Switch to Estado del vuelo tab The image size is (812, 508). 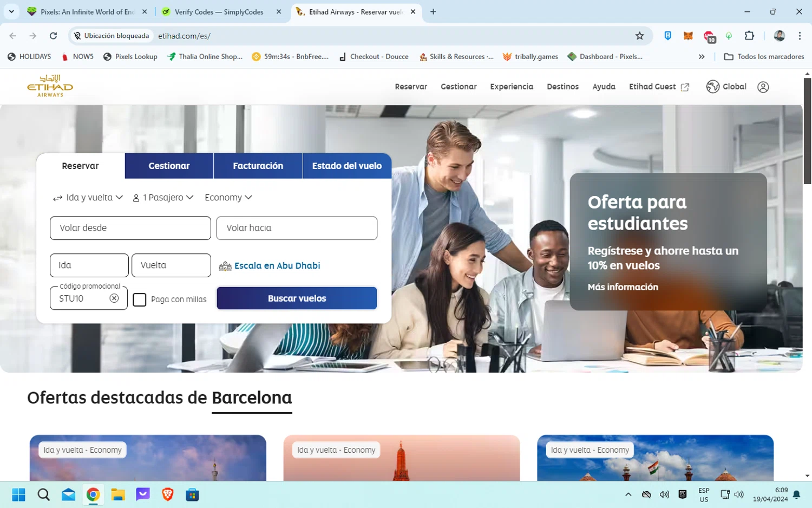click(x=347, y=166)
